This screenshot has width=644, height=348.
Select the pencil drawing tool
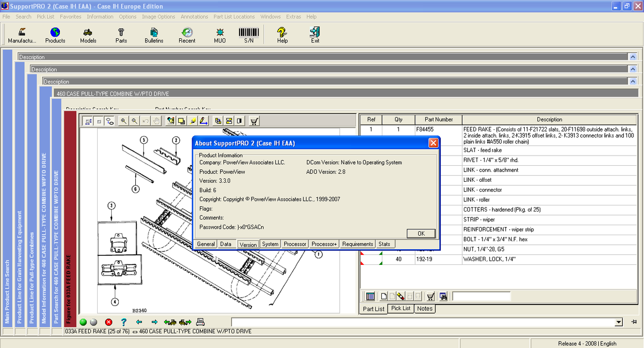point(203,121)
